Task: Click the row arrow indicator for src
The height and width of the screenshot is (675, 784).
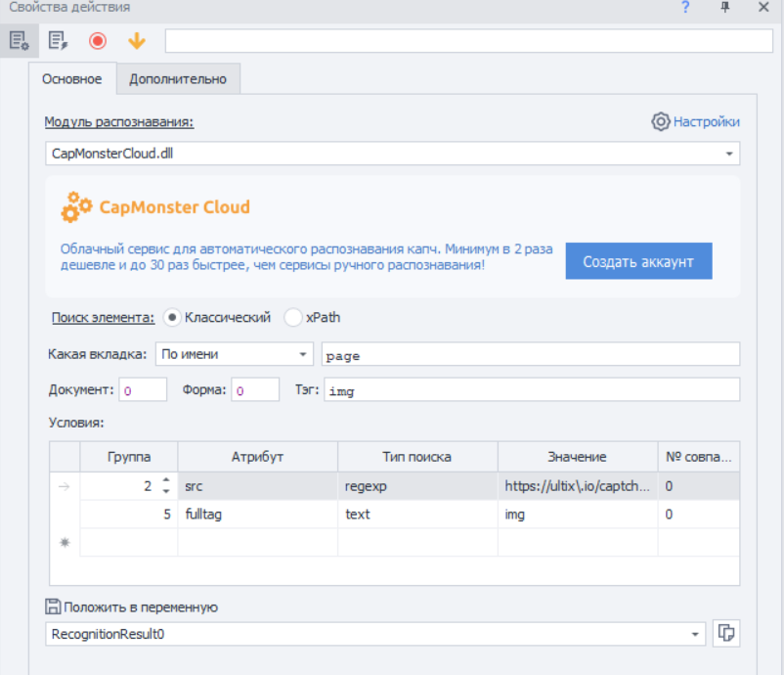Action: pyautogui.click(x=64, y=486)
